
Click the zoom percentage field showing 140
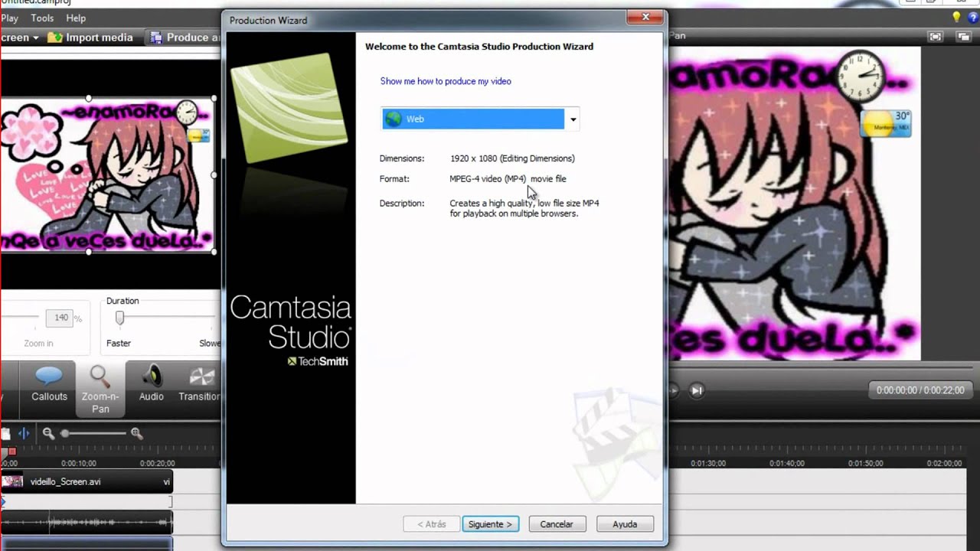pyautogui.click(x=59, y=318)
